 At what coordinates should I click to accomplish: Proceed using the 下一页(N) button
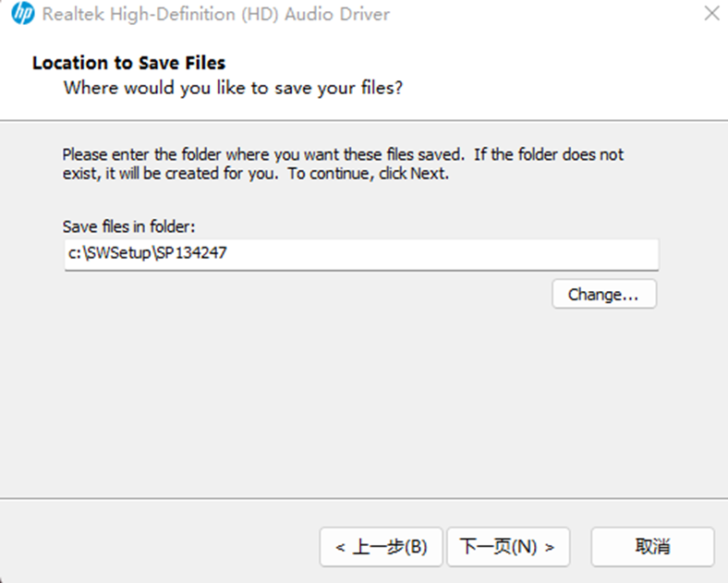click(507, 546)
